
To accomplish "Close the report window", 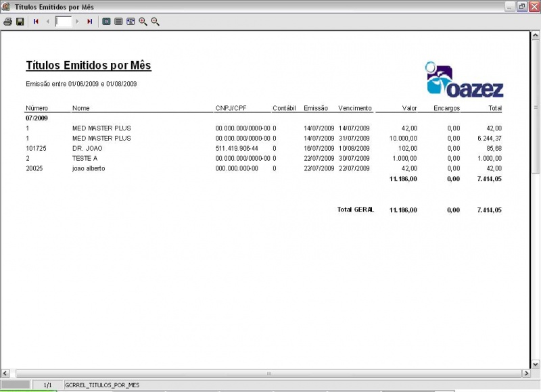I will click(x=534, y=7).
